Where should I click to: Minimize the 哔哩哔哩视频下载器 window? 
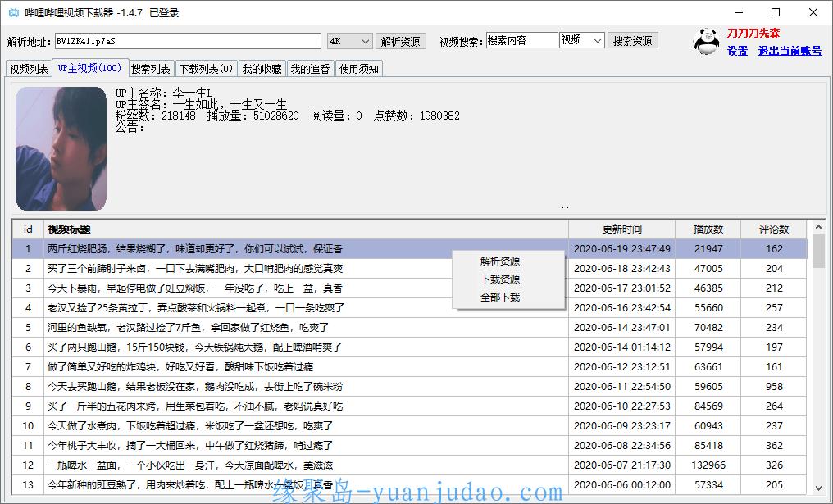coord(739,12)
